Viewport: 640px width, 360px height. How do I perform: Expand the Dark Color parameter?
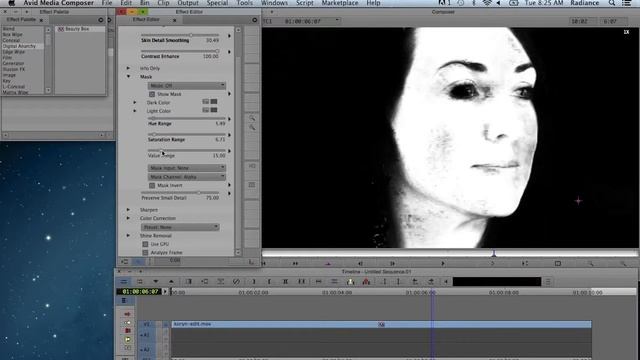(x=135, y=102)
